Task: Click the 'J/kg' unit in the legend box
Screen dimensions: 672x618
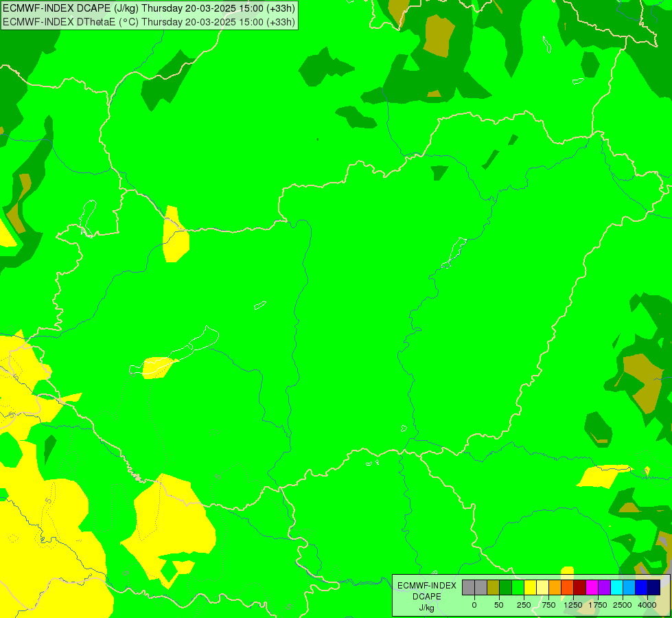Action: [427, 608]
